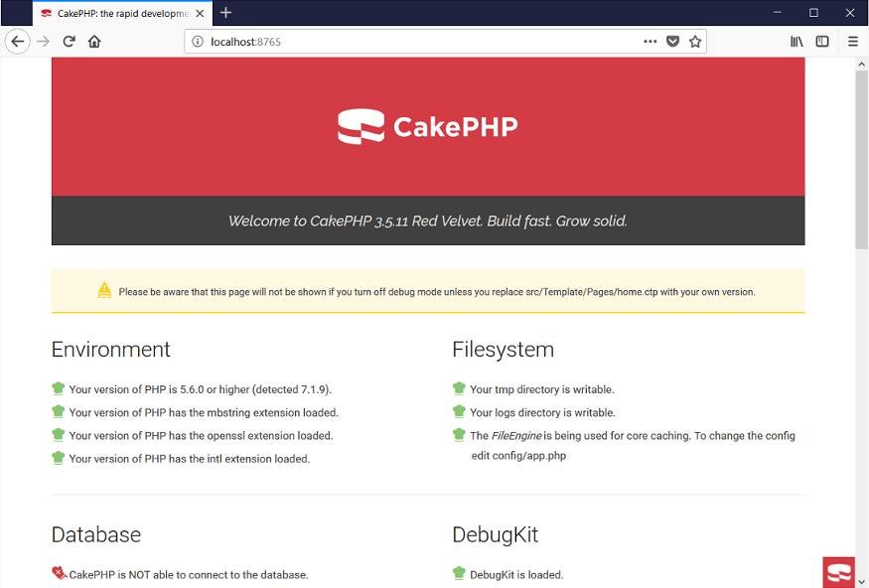This screenshot has width=869, height=588.
Task: Open a new tab with plus button
Action: (225, 13)
